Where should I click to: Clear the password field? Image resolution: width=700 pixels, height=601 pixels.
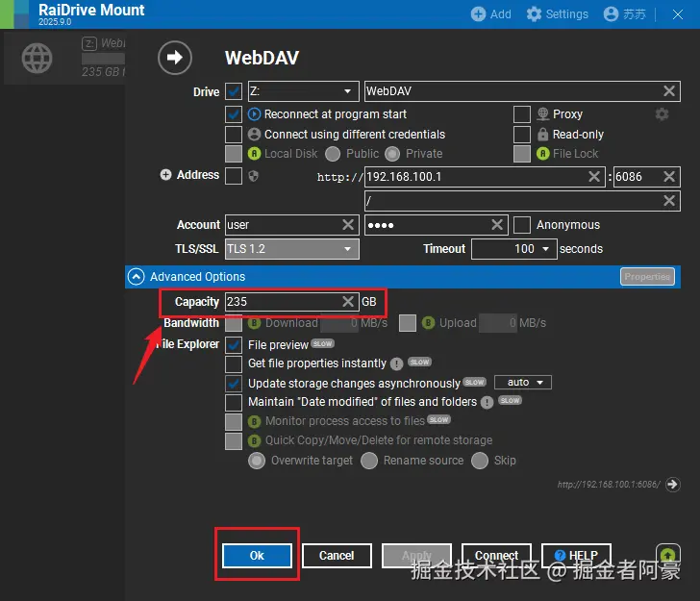pyautogui.click(x=497, y=224)
